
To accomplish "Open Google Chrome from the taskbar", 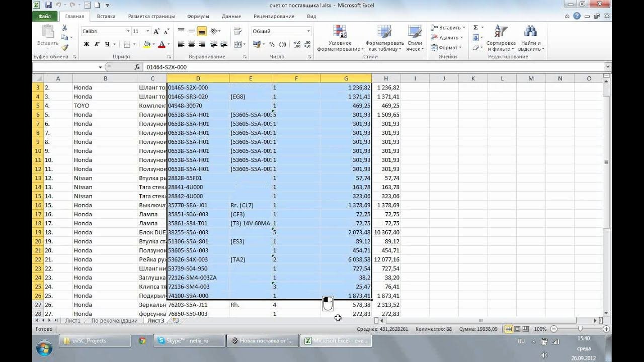I will click(x=142, y=340).
